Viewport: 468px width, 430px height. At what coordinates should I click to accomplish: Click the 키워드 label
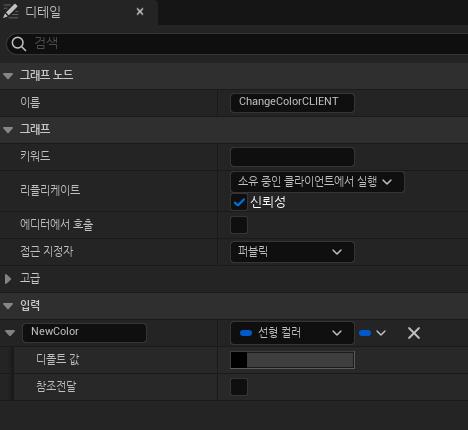point(35,156)
